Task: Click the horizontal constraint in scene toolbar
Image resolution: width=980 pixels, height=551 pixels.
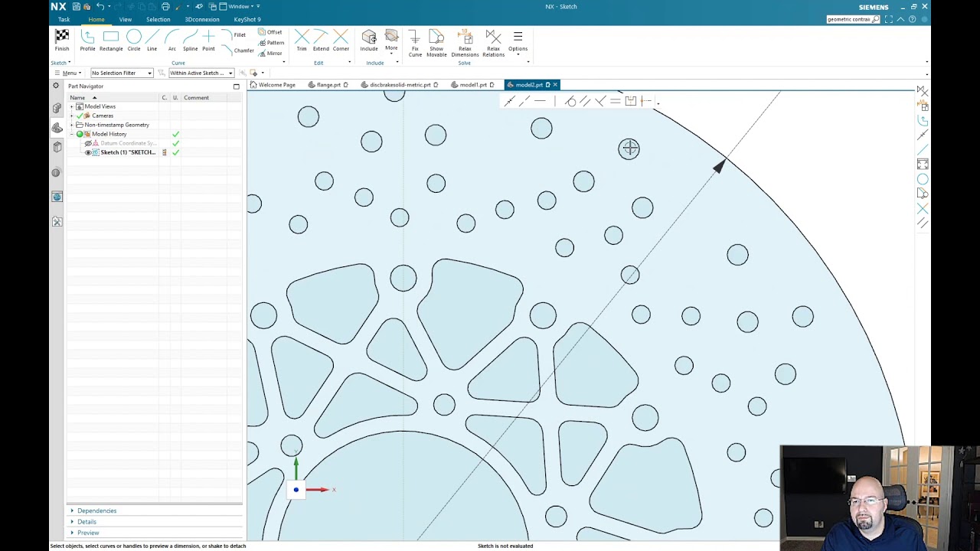Action: click(x=541, y=101)
